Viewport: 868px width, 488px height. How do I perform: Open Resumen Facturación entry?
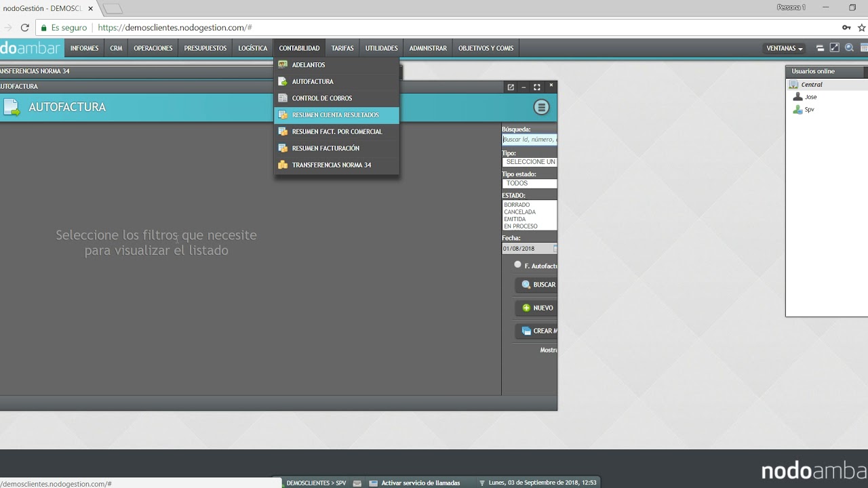(x=336, y=148)
